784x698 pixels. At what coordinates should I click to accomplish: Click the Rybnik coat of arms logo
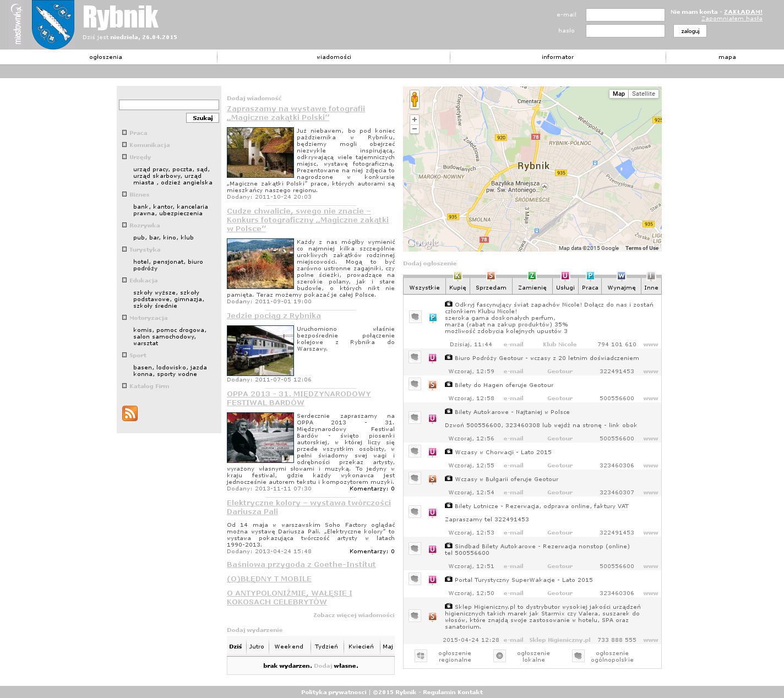pos(53,25)
